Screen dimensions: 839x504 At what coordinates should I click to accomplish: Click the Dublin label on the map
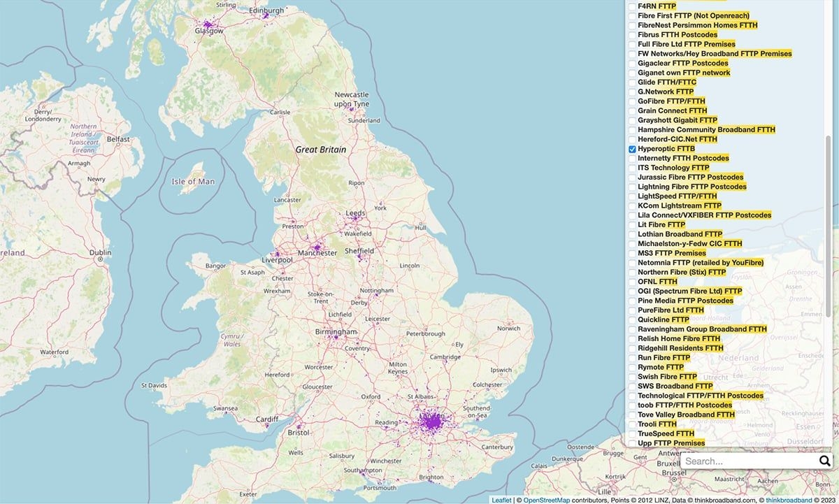(101, 252)
